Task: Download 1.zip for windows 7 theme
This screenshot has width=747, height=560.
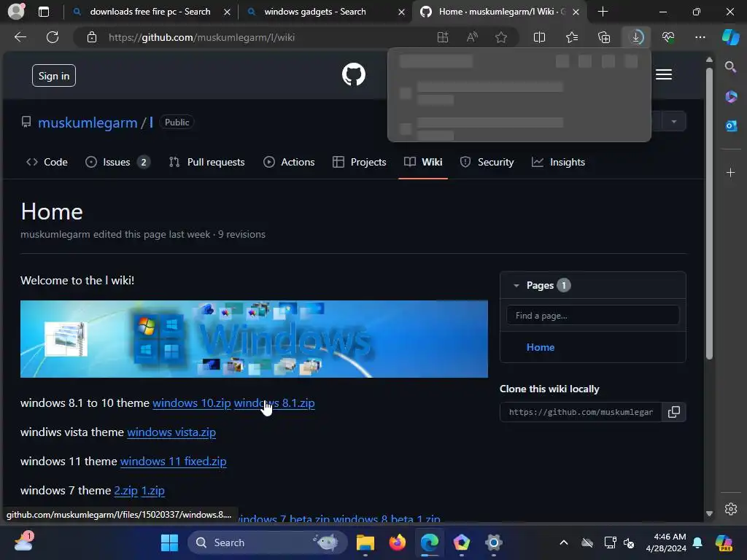Action: (153, 490)
